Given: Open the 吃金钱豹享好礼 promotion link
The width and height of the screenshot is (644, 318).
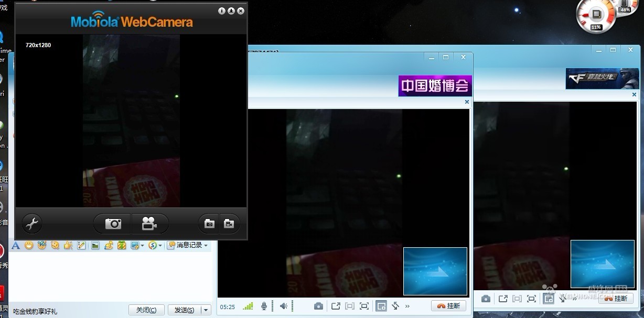Looking at the screenshot, I should [35, 311].
